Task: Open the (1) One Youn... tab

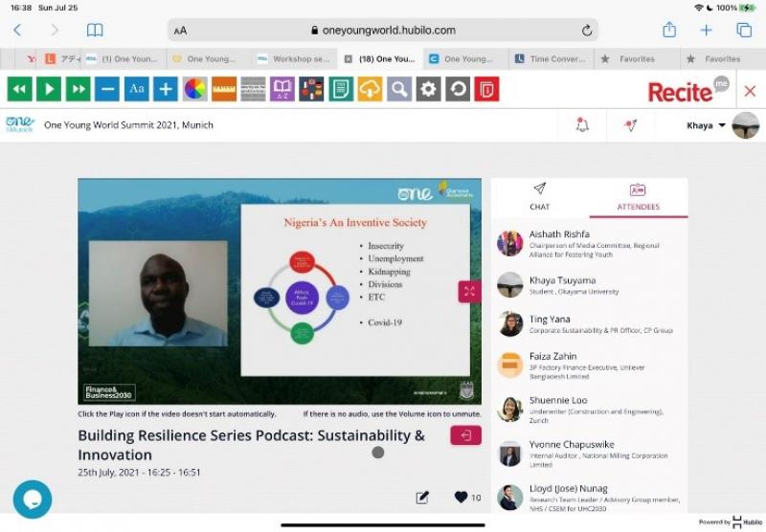Action: click(124, 59)
